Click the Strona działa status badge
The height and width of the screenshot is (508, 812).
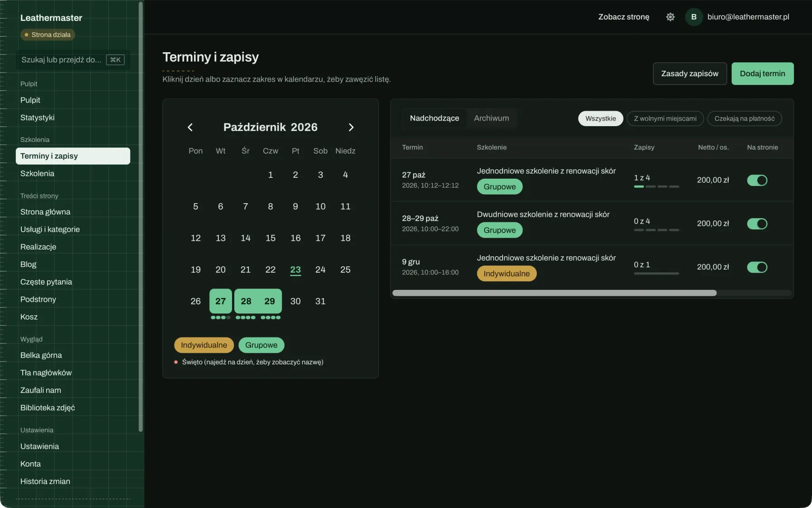(x=48, y=34)
